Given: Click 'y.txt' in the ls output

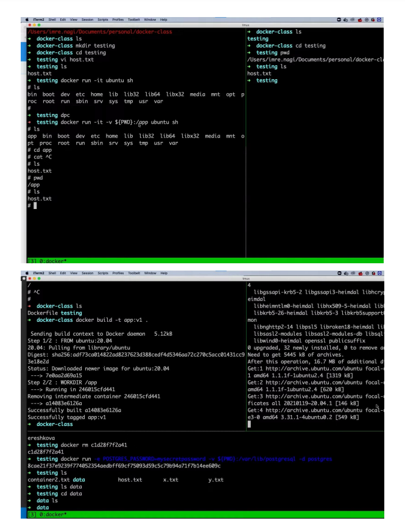Looking at the screenshot, I should 216,480.
